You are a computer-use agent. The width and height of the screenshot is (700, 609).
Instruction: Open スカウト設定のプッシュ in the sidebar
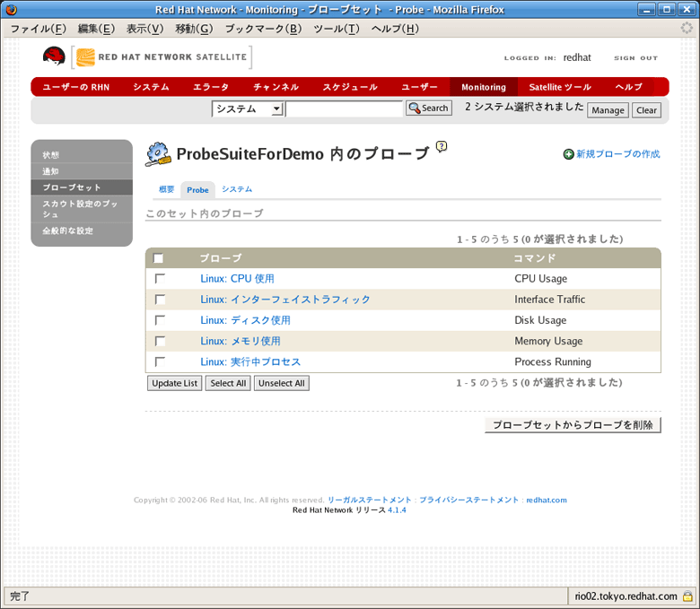(82, 209)
